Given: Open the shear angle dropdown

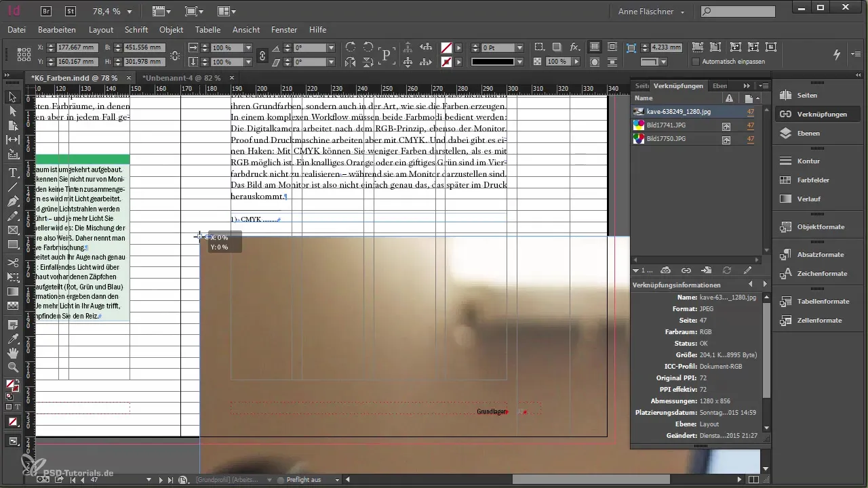Looking at the screenshot, I should pos(331,62).
